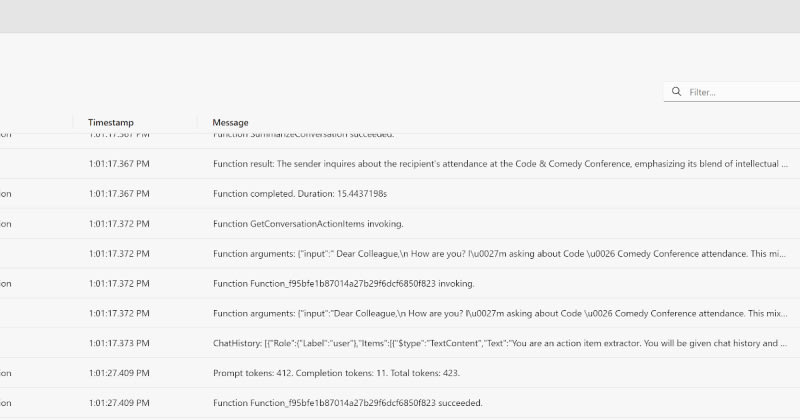Focus the Filter text input field
The width and height of the screenshot is (800, 420).
point(740,92)
